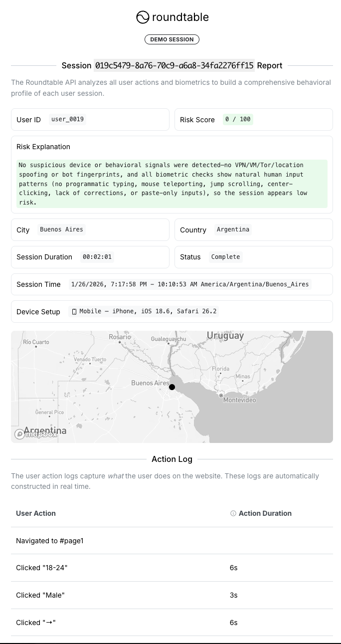Click the Mapbox logo on map
Screen dimensions: 341x644
click(x=35, y=434)
